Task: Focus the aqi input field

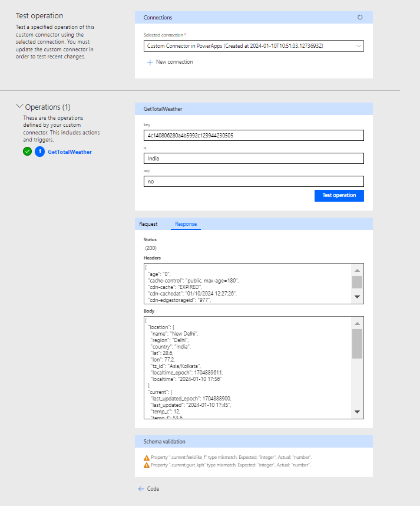Action: click(x=253, y=181)
